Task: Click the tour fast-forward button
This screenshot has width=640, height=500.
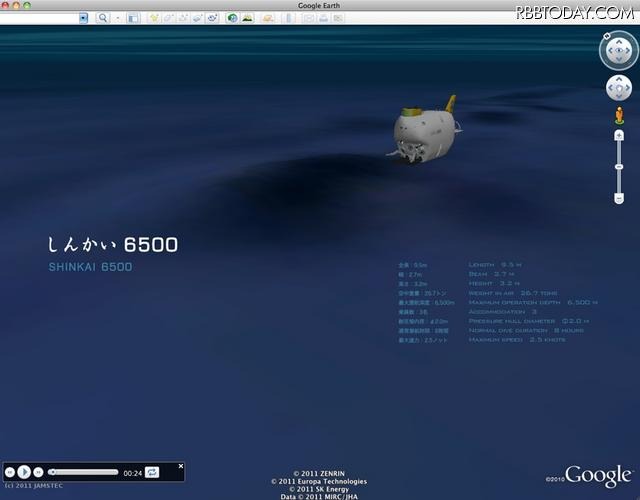Action: [x=38, y=472]
